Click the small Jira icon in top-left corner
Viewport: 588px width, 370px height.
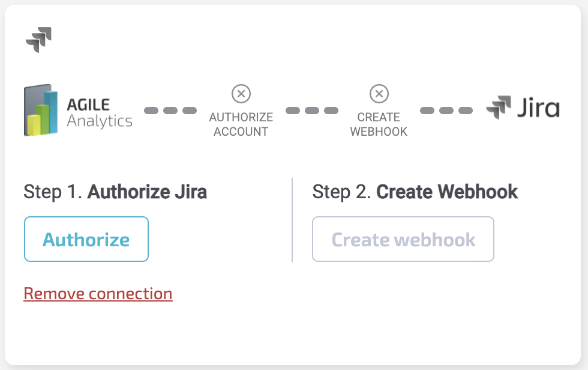coord(38,40)
